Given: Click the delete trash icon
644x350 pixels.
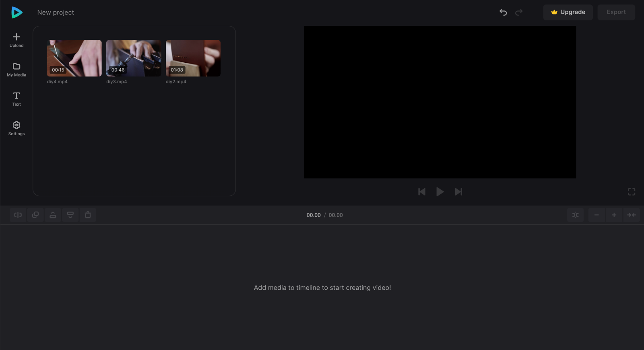Looking at the screenshot, I should click(88, 215).
